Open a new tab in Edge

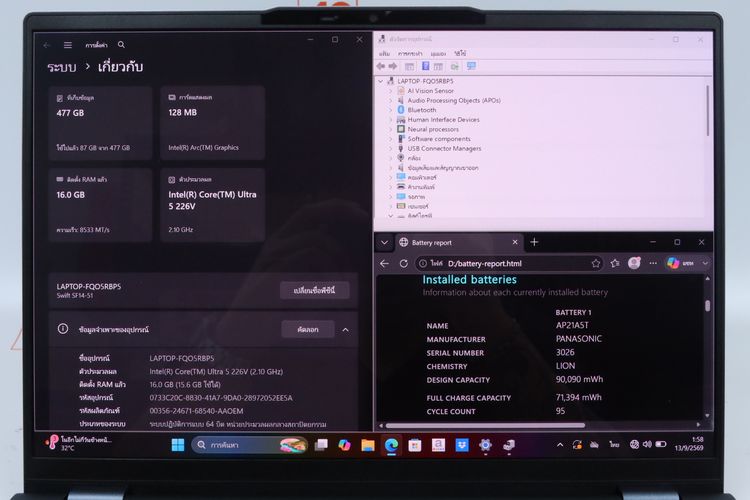click(x=534, y=242)
